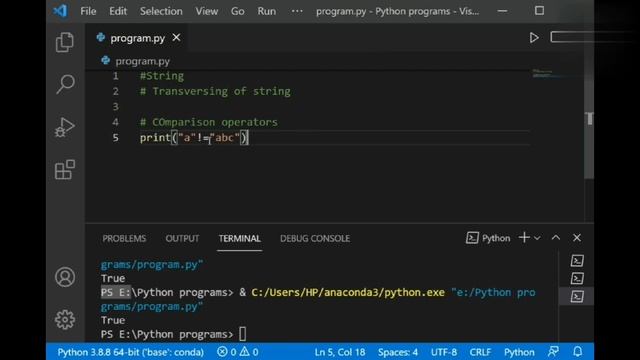The width and height of the screenshot is (640, 360).
Task: Change file encoding UTF-8
Action: click(x=444, y=352)
